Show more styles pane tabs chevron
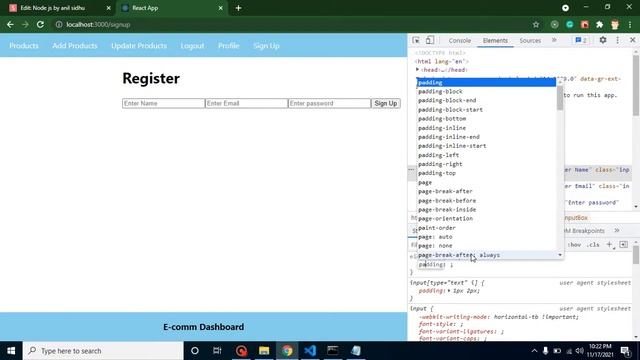640x360 pixels. (x=617, y=231)
